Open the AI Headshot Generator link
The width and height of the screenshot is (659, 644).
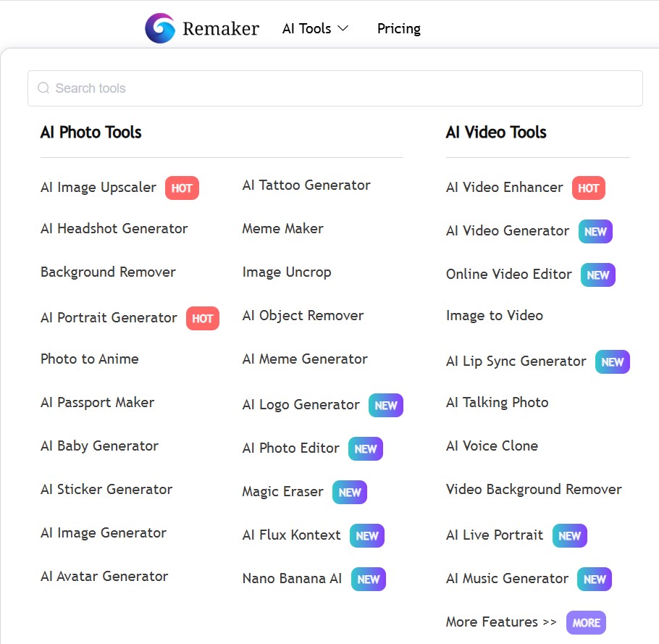point(114,229)
